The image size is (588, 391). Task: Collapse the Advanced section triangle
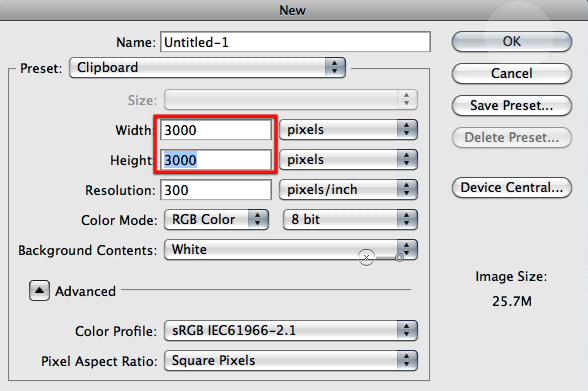(x=39, y=291)
